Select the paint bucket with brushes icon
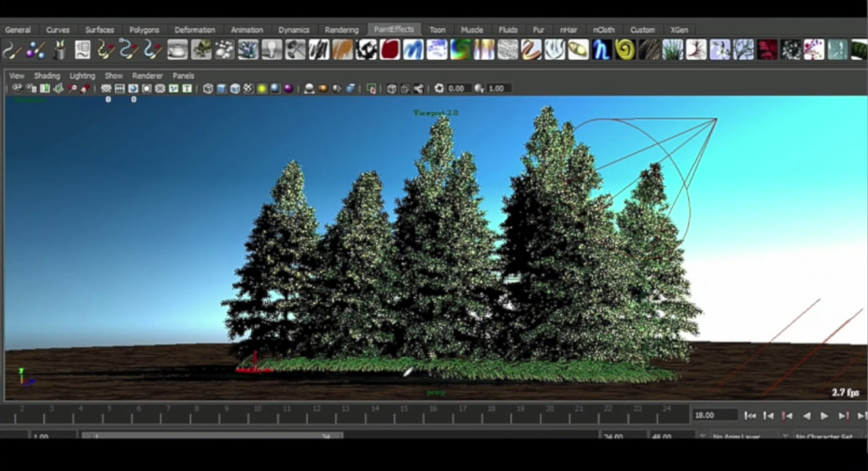 (59, 50)
